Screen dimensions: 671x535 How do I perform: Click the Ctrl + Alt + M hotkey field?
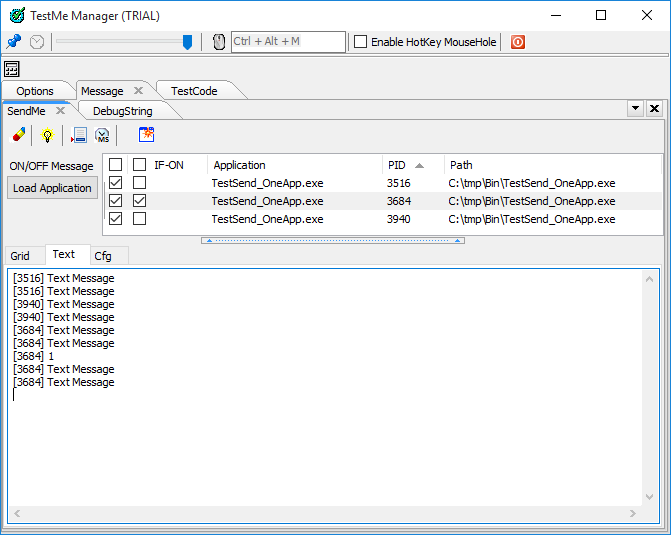click(x=287, y=42)
